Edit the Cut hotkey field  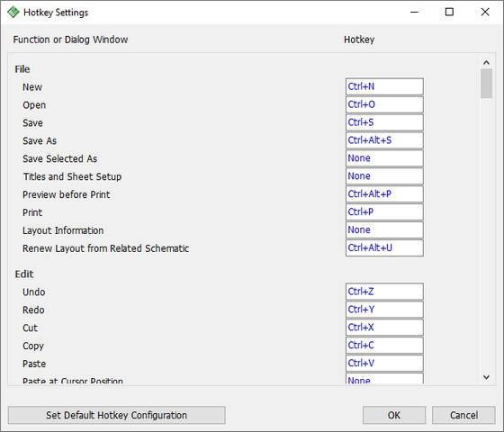[x=384, y=328]
